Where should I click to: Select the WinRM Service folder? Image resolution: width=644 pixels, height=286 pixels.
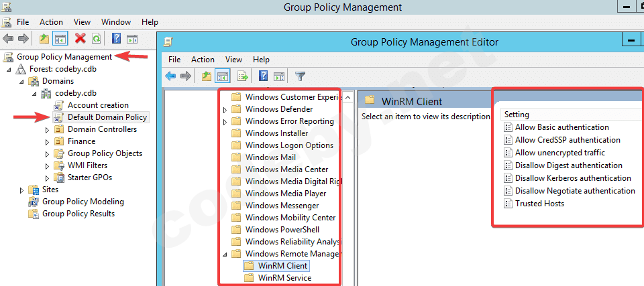coord(284,278)
